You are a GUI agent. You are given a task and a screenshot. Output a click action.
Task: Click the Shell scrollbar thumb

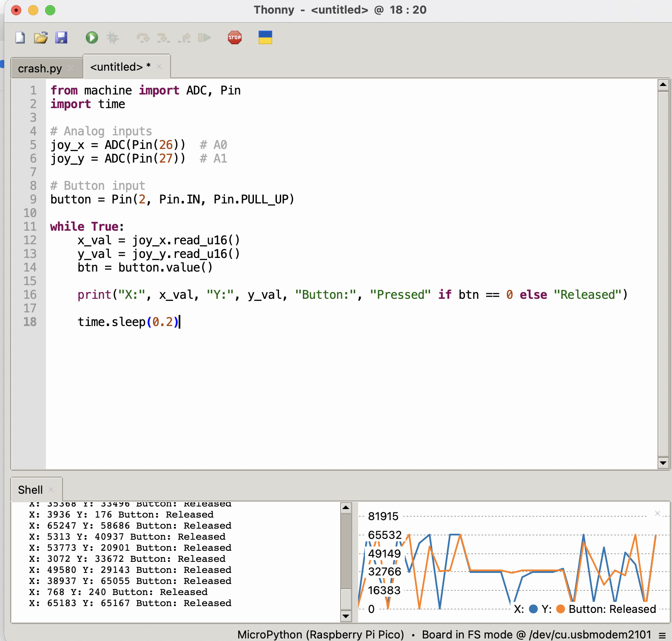click(346, 599)
